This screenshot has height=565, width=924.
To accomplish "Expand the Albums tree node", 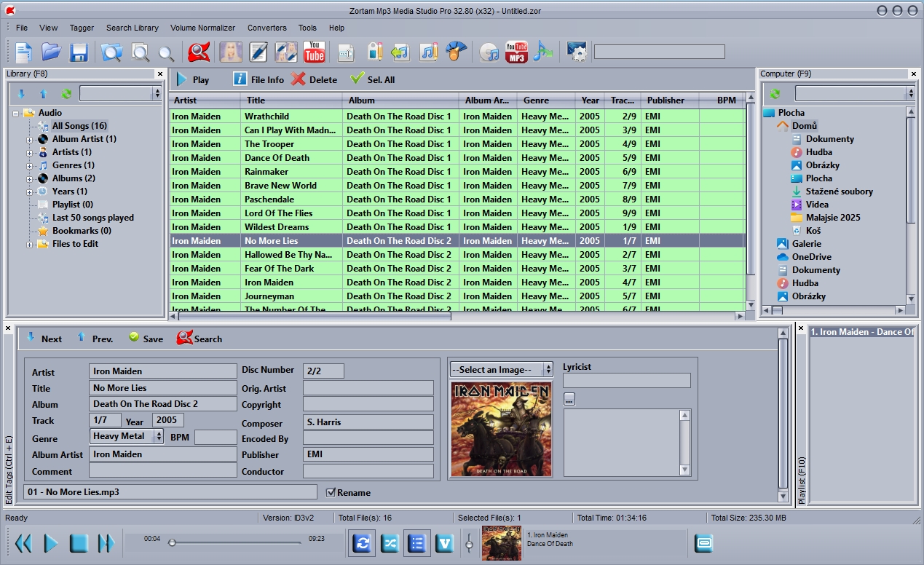I will coord(30,178).
